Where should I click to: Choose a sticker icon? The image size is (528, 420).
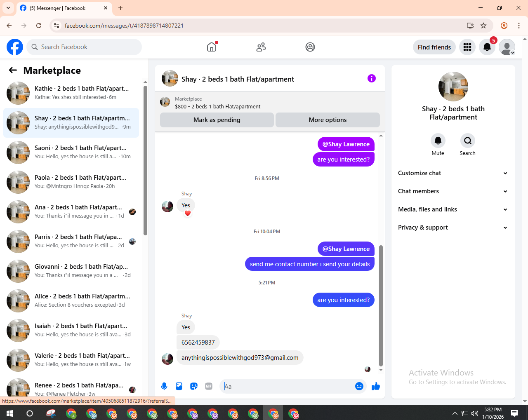[194, 386]
